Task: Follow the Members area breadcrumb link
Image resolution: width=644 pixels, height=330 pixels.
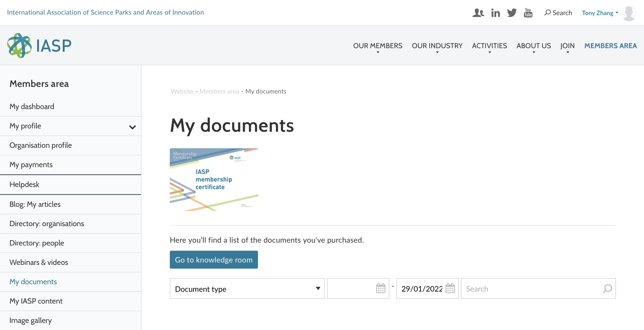Action: tap(219, 91)
